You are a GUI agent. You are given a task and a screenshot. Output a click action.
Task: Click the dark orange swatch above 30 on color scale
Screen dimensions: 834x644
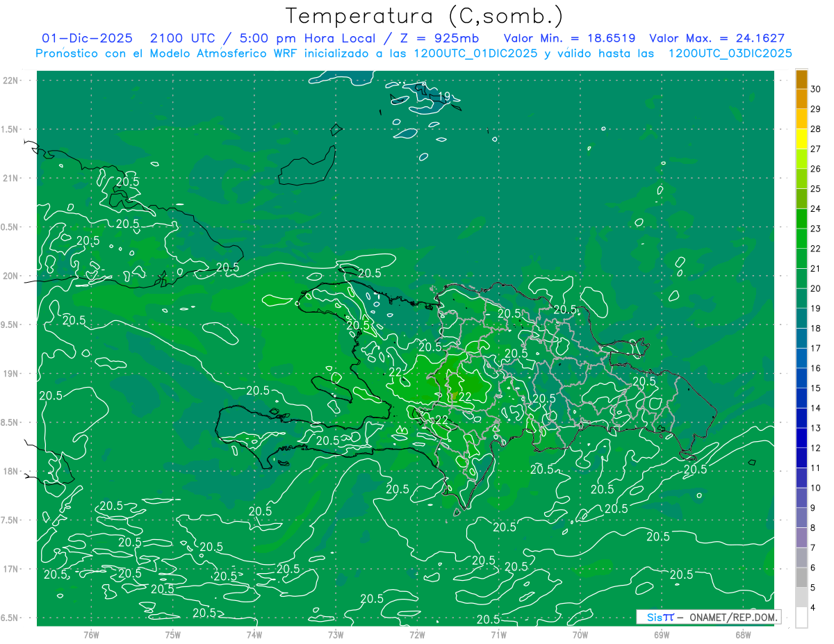[x=801, y=79]
